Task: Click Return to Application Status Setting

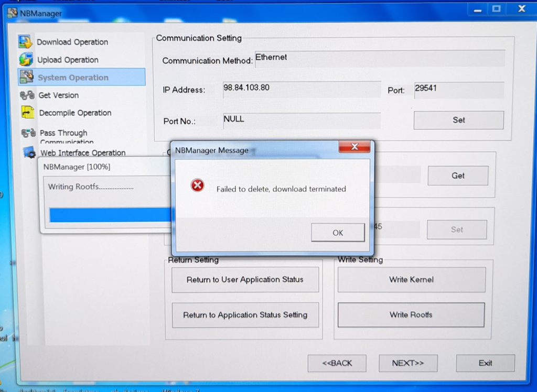Action: 245,315
